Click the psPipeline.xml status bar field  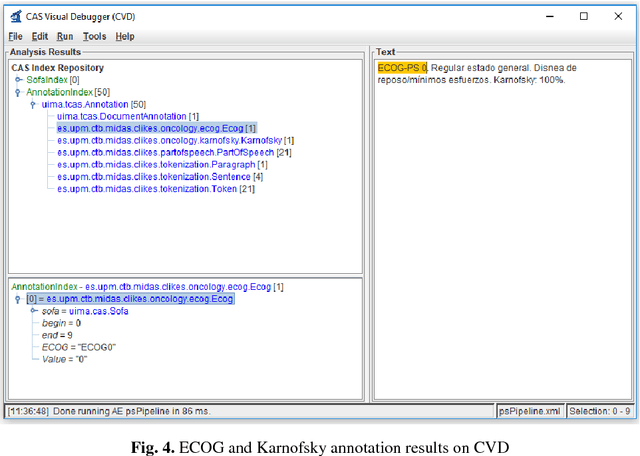[530, 411]
